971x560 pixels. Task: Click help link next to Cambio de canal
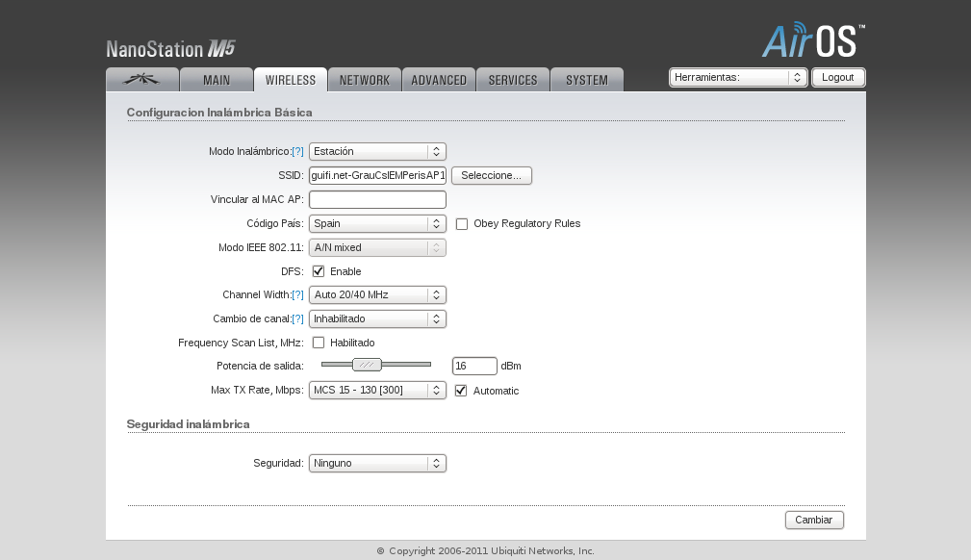coord(297,319)
